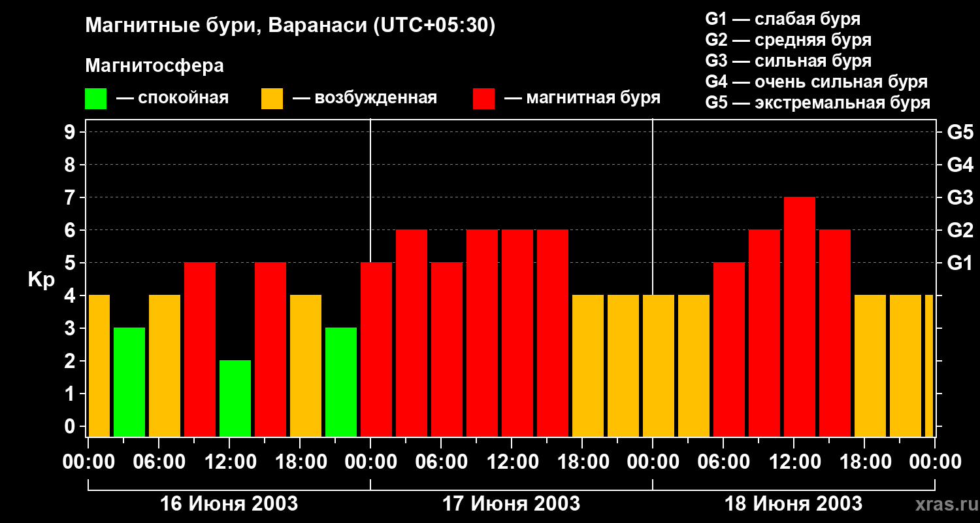Viewport: 980px width, 523px height.
Task: Click the '17 Июня 2003' date label
Action: (511, 503)
